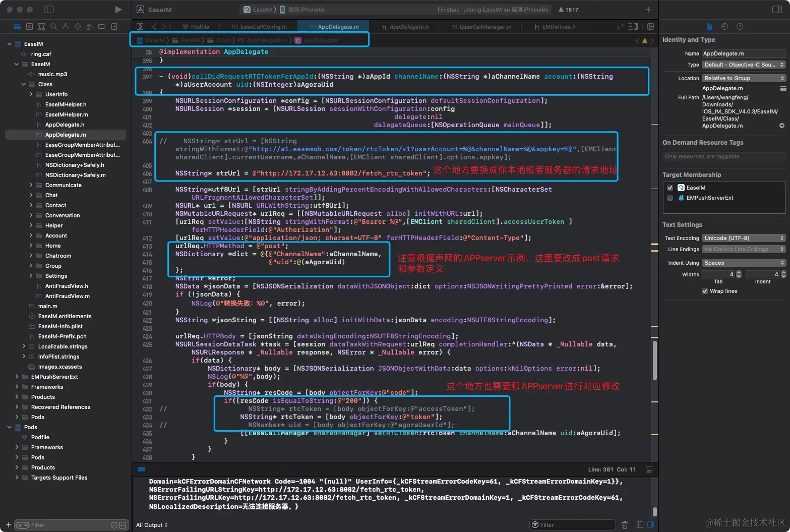790x532 pixels.
Task: Clear the console with trash icon
Action: pyautogui.click(x=625, y=525)
